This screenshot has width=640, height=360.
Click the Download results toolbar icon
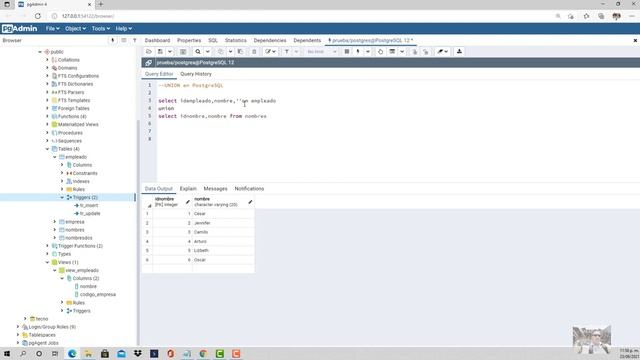459,52
